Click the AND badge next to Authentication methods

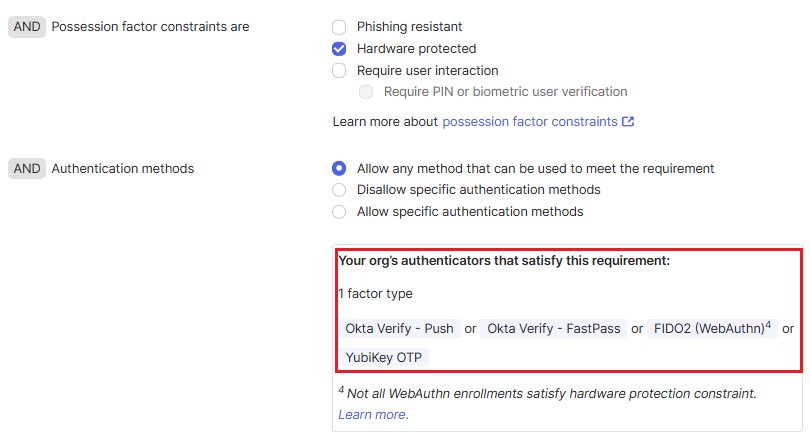click(x=27, y=169)
